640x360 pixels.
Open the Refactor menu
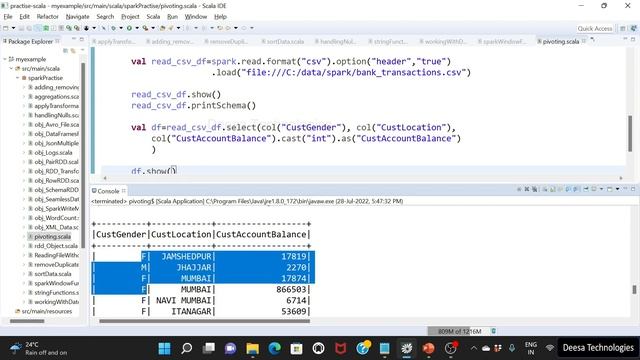coord(47,17)
